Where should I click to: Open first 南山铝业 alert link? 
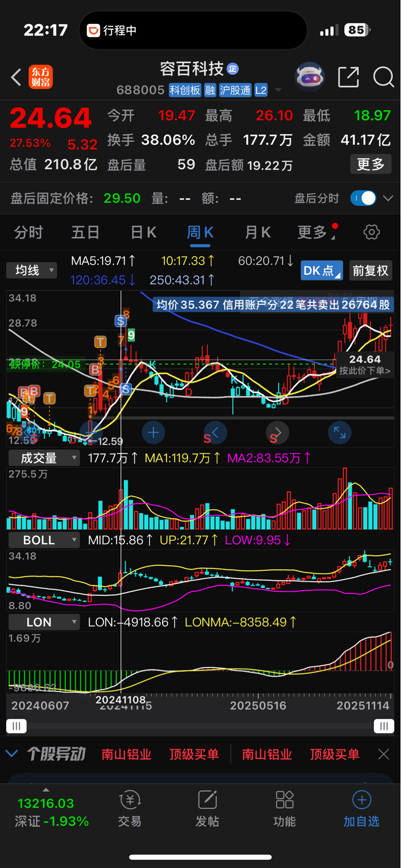[x=126, y=754]
